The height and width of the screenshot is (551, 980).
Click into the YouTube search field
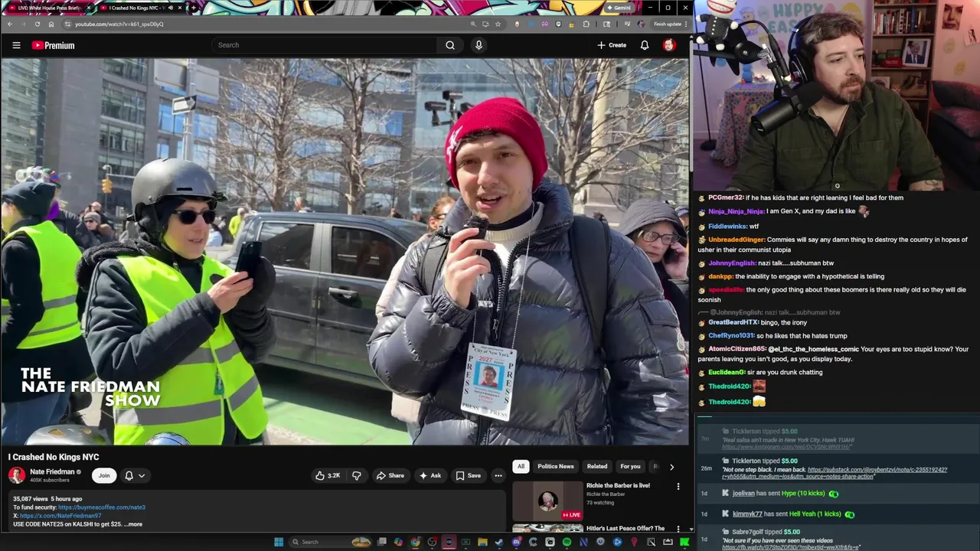coord(325,45)
